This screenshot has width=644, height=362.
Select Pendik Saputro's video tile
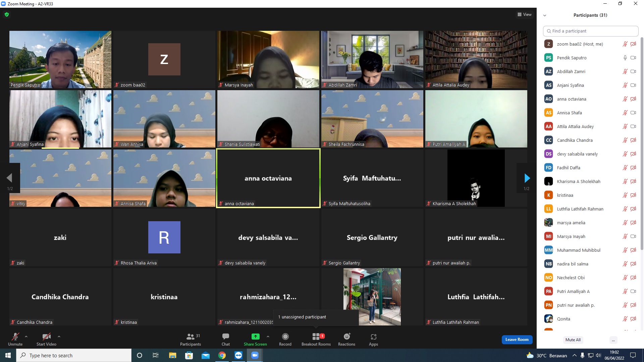pos(60,59)
